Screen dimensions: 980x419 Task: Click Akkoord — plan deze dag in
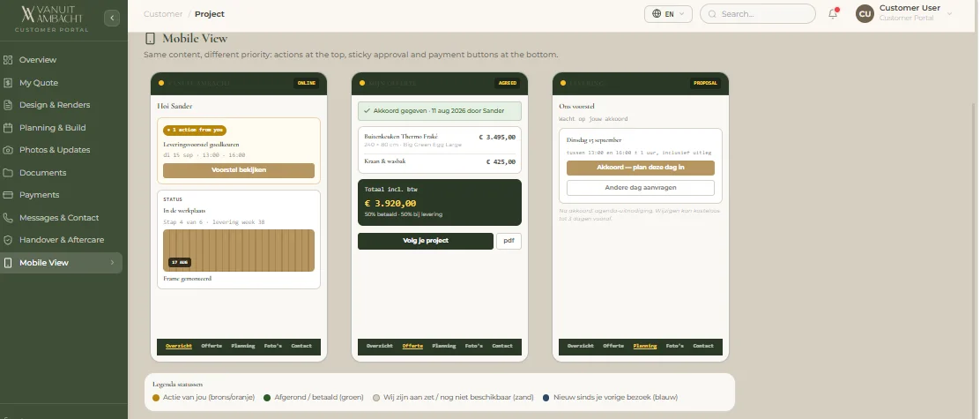(x=641, y=168)
